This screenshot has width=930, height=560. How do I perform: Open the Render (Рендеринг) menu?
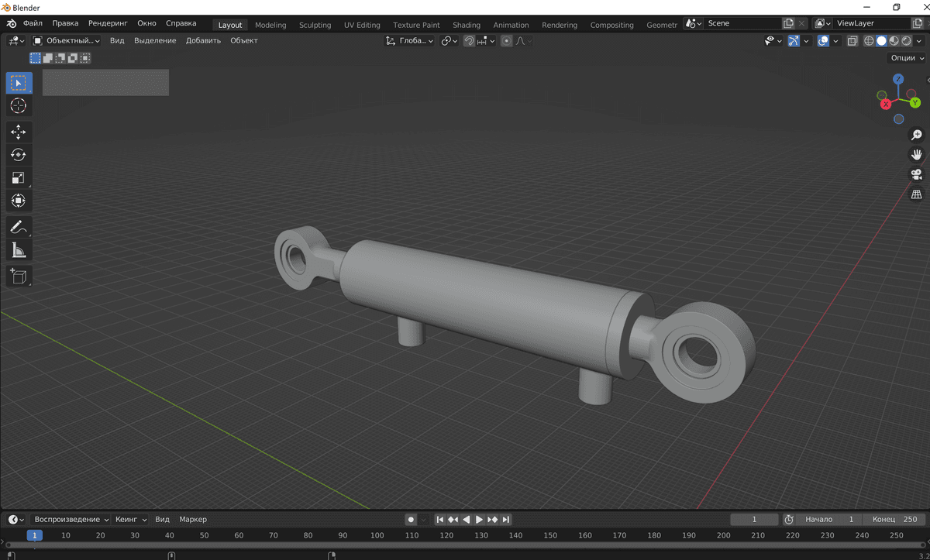coord(108,23)
